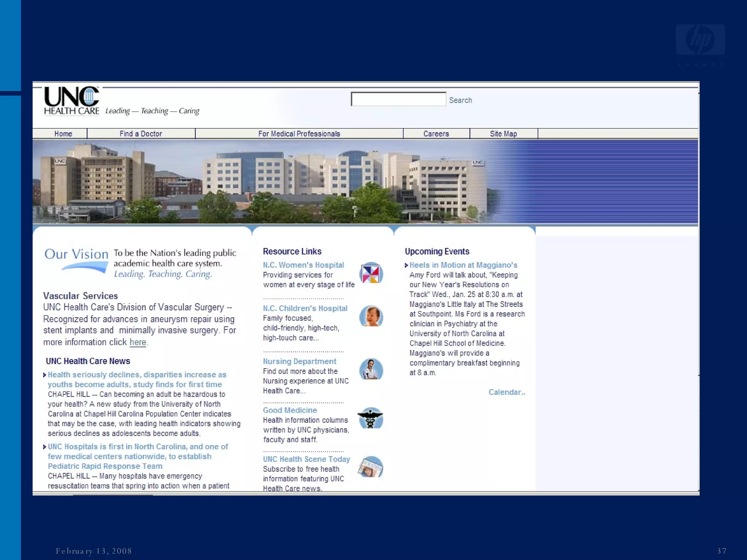The width and height of the screenshot is (747, 560).
Task: Click inside the search text box
Action: pos(398,99)
